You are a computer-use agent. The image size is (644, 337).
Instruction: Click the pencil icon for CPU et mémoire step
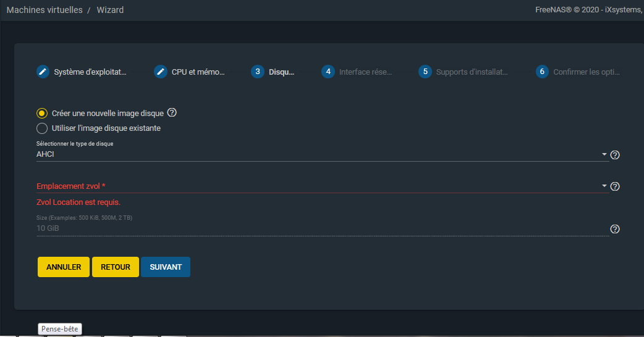click(x=161, y=72)
